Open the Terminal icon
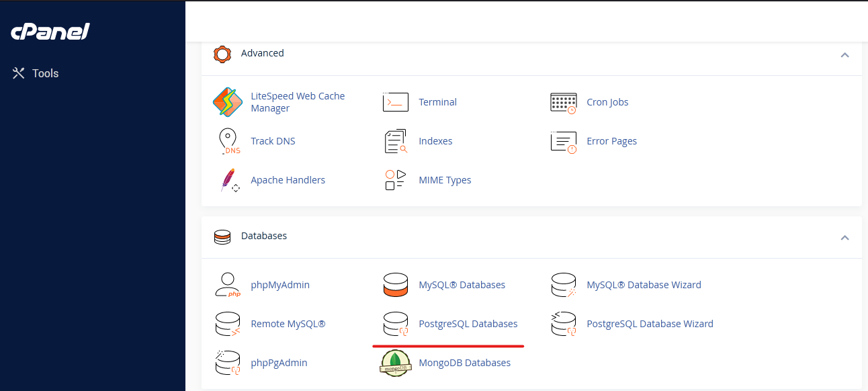 pos(396,102)
